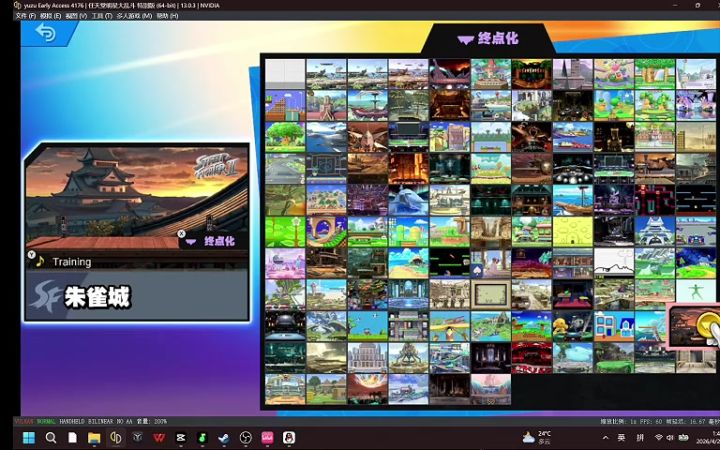The width and height of the screenshot is (720, 450).
Task: Choose the blank gray first stage thumbnail
Action: (x=285, y=73)
